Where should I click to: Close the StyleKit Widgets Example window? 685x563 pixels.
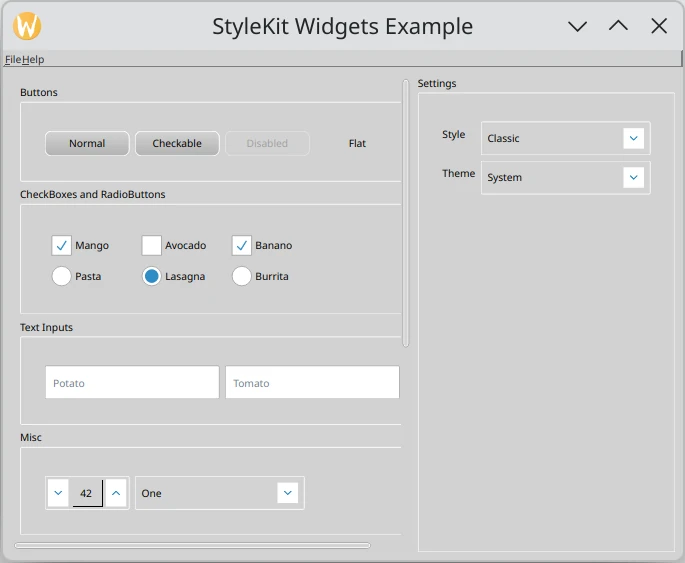pyautogui.click(x=659, y=26)
